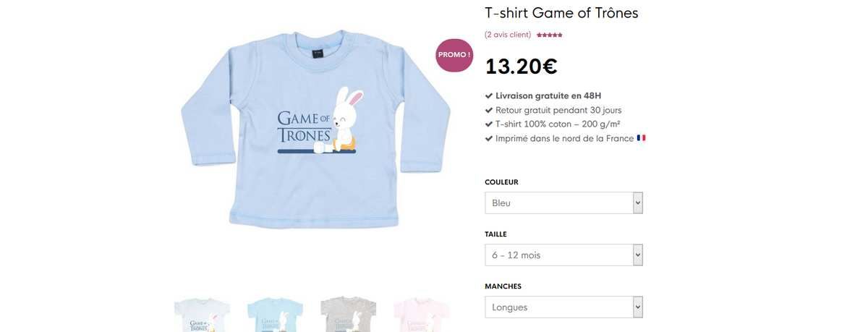
Task: Click the pink PROMO badge
Action: 454,55
